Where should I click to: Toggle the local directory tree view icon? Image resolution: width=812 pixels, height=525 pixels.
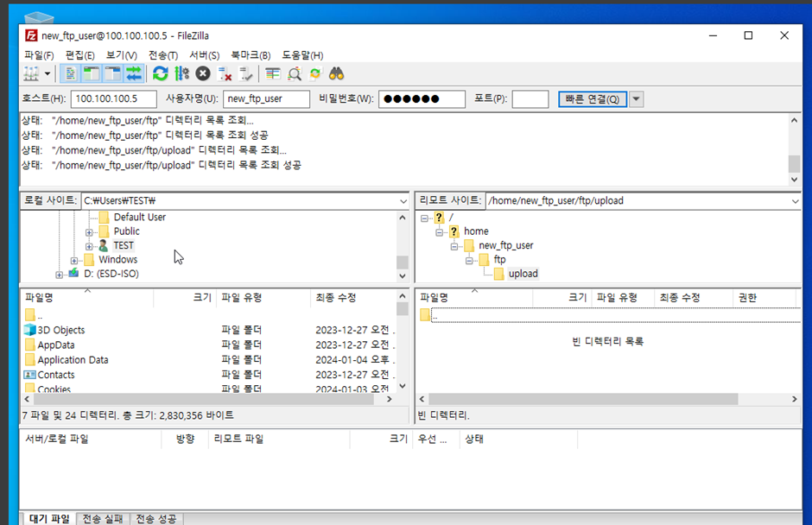coord(92,74)
